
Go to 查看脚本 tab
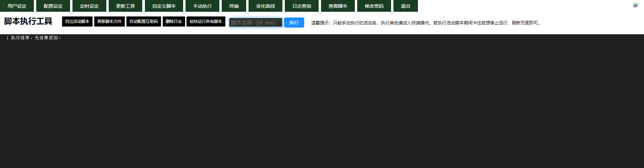point(338,6)
